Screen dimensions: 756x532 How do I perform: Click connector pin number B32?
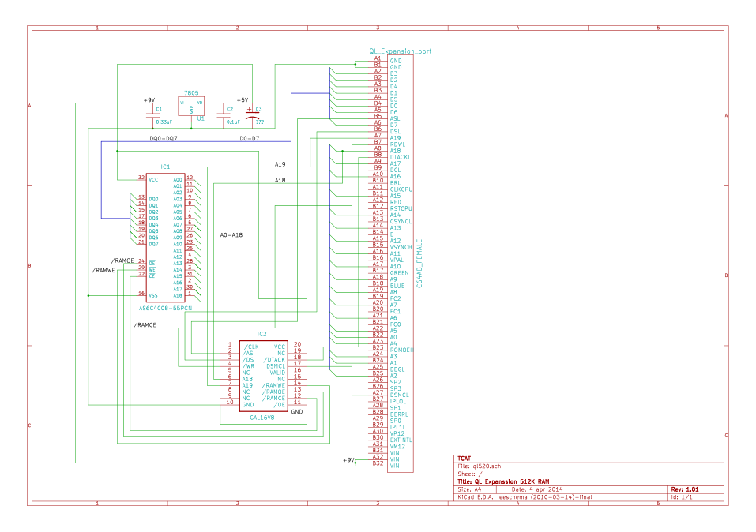click(x=378, y=463)
